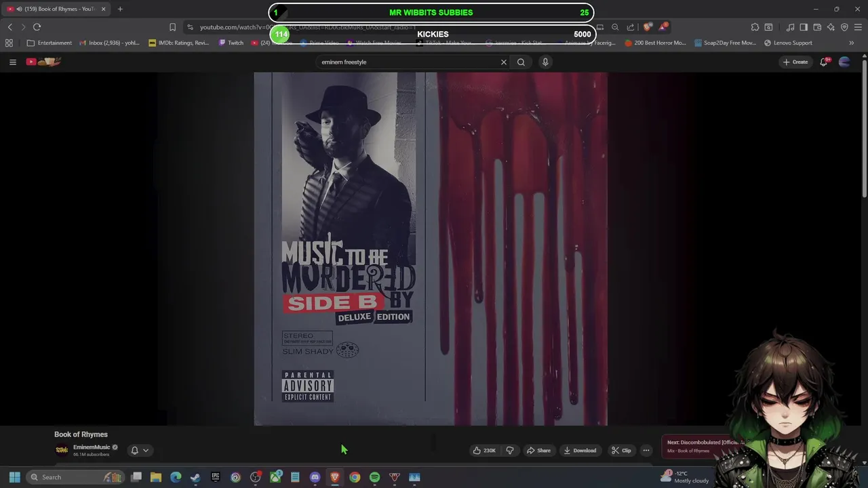The width and height of the screenshot is (868, 488).
Task: Open Steam from the taskbar
Action: click(195, 477)
